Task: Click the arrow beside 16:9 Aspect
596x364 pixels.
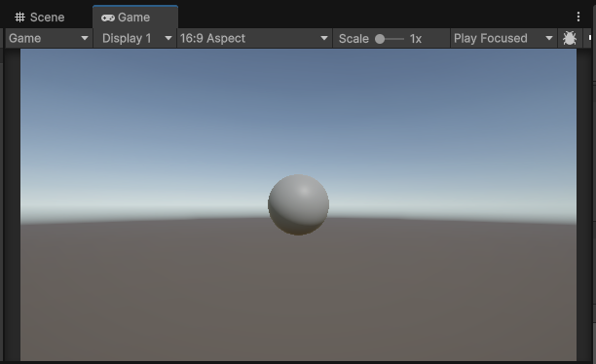Action: [x=324, y=38]
